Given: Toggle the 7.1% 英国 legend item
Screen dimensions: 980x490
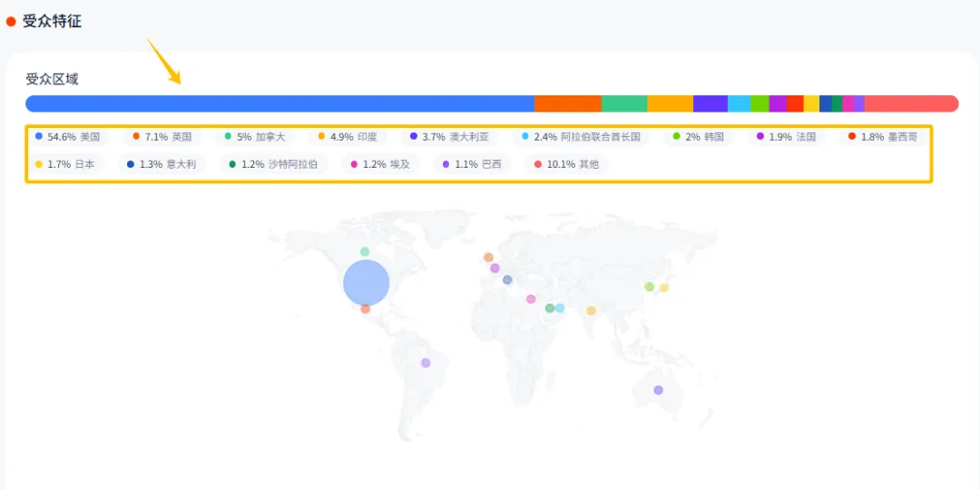Looking at the screenshot, I should 162,137.
